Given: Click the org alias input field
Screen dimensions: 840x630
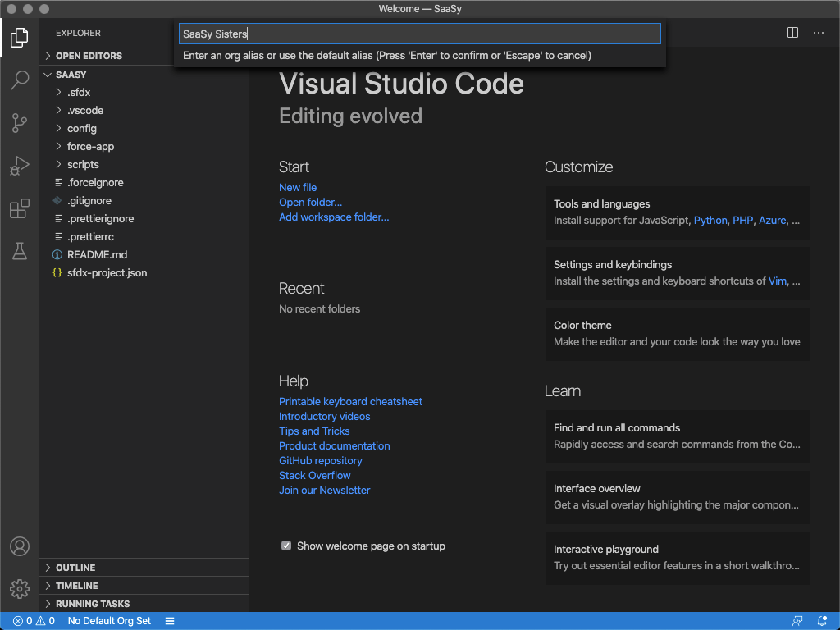Looking at the screenshot, I should pos(419,34).
